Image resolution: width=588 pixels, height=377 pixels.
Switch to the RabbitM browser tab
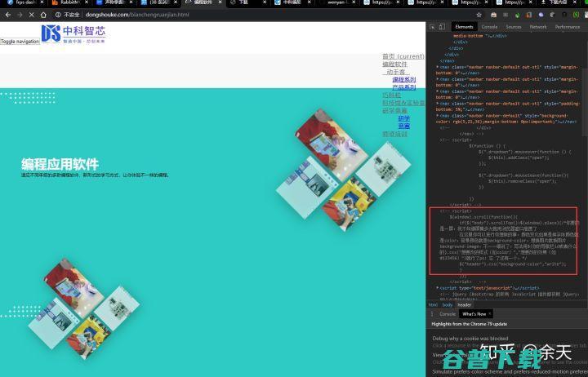[x=70, y=2]
